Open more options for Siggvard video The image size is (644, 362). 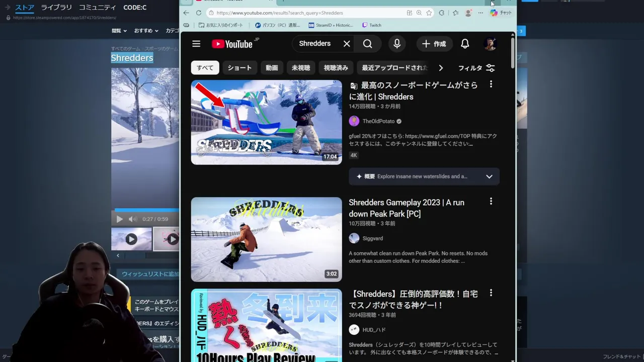coord(491,202)
